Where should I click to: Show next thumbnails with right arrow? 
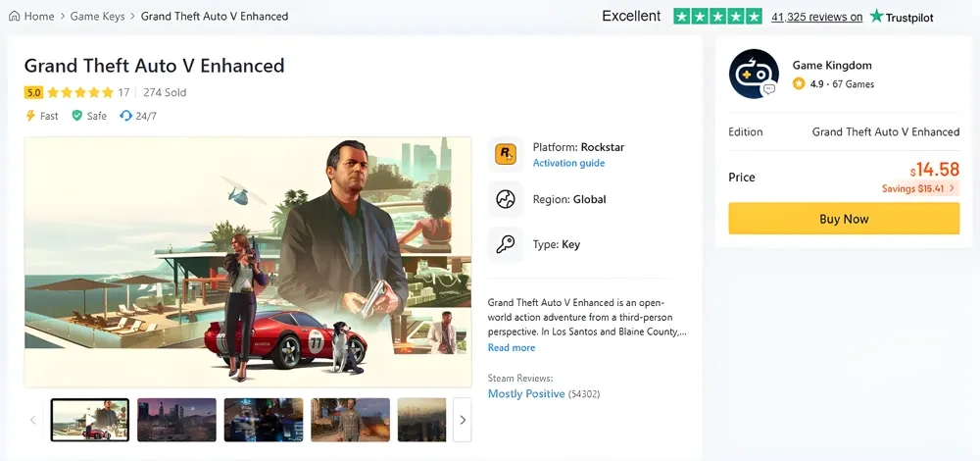[462, 420]
